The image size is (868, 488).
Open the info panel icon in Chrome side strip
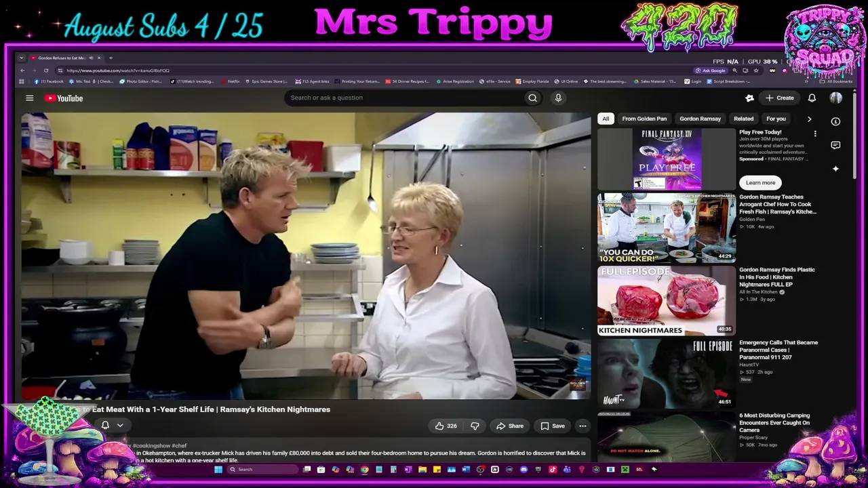(835, 121)
